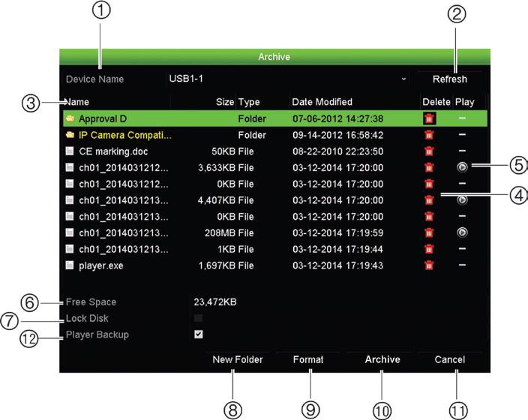
Task: Sort by the Size column header
Action: [x=225, y=102]
